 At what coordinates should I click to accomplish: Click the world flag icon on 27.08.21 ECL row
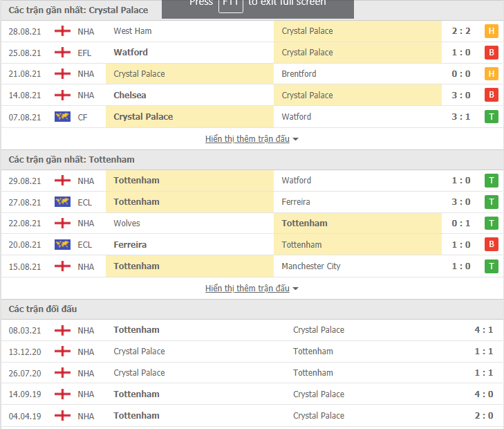62,202
